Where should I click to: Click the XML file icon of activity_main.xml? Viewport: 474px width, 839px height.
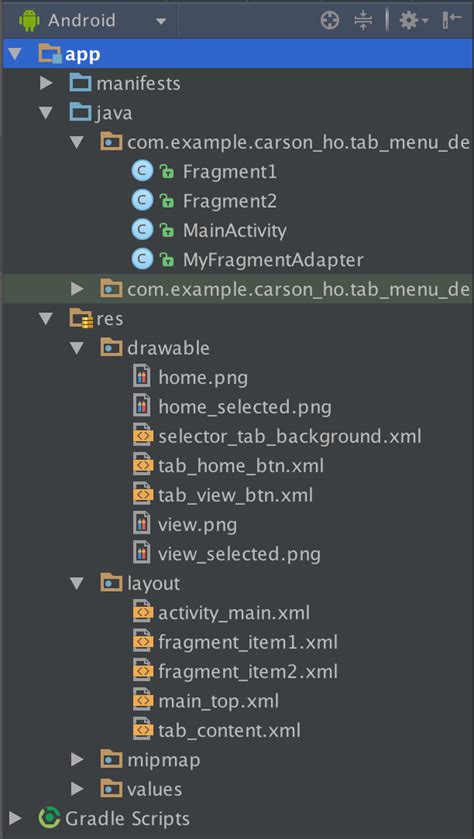(142, 613)
